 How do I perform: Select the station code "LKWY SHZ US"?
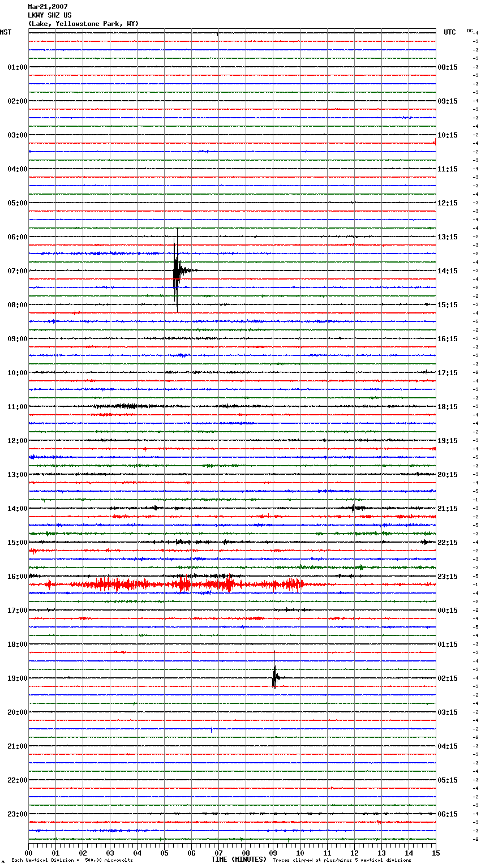[50, 15]
